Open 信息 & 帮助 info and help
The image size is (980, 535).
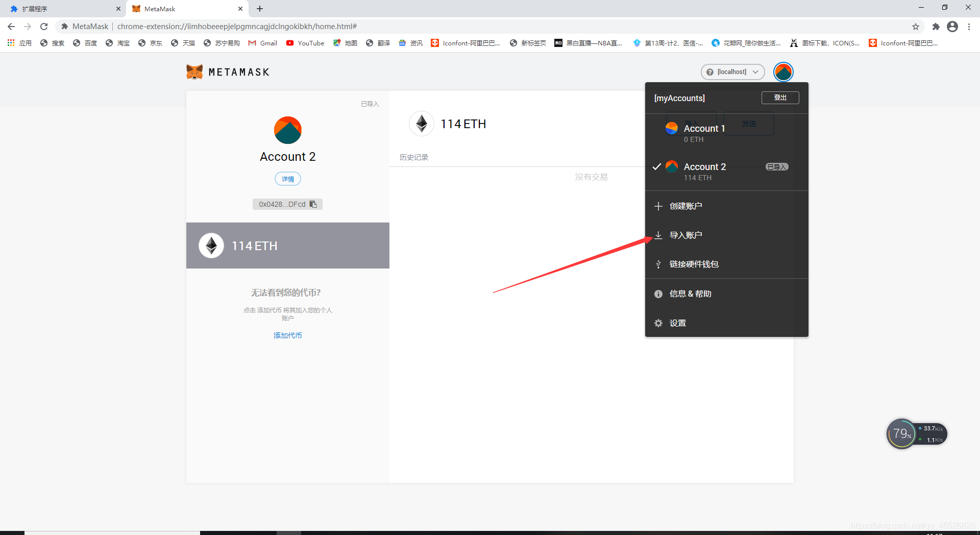coord(727,294)
